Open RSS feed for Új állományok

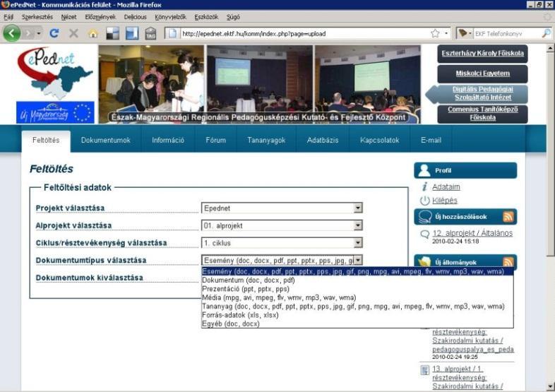(508, 262)
